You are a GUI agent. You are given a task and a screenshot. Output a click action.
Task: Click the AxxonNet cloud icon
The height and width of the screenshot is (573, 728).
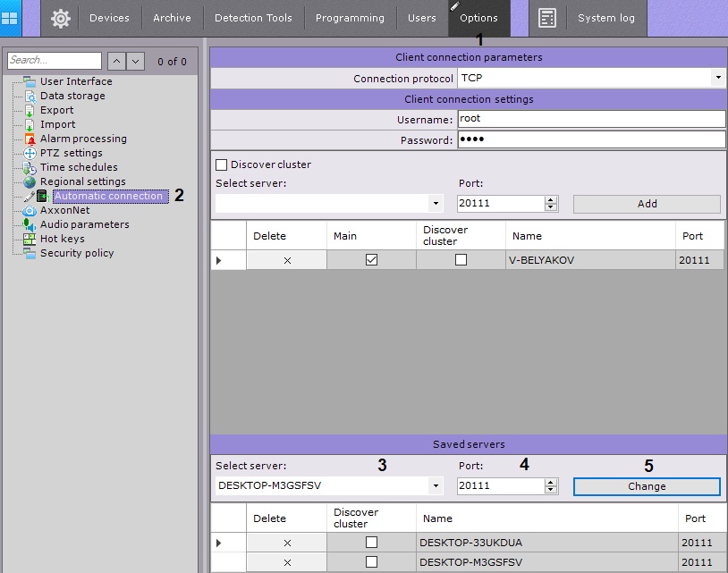pyautogui.click(x=30, y=211)
